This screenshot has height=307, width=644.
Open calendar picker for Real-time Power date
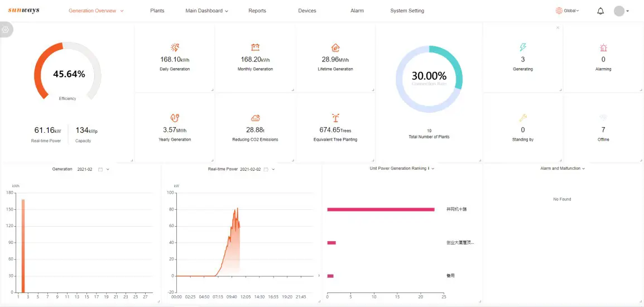(266, 169)
